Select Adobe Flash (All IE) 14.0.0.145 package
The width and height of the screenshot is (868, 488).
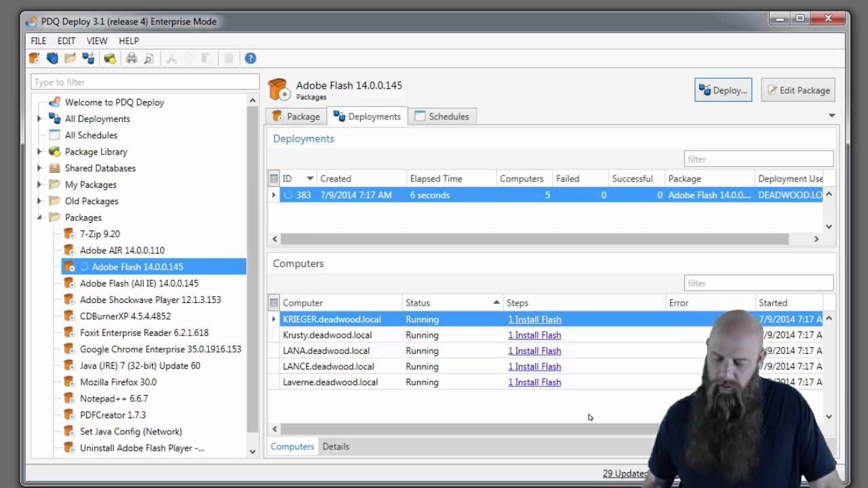[x=139, y=283]
